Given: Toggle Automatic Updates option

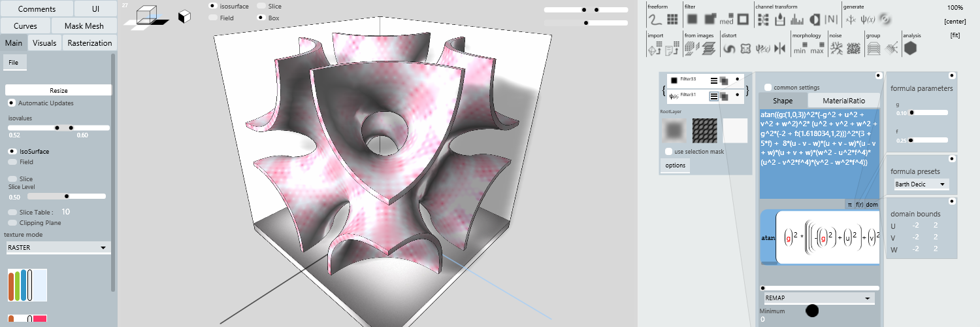Looking at the screenshot, I should click(x=11, y=103).
